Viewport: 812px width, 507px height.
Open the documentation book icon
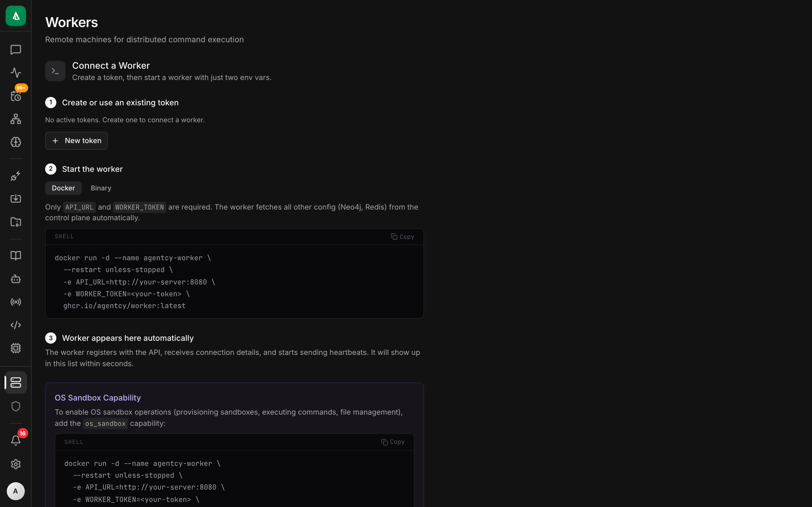(x=16, y=256)
